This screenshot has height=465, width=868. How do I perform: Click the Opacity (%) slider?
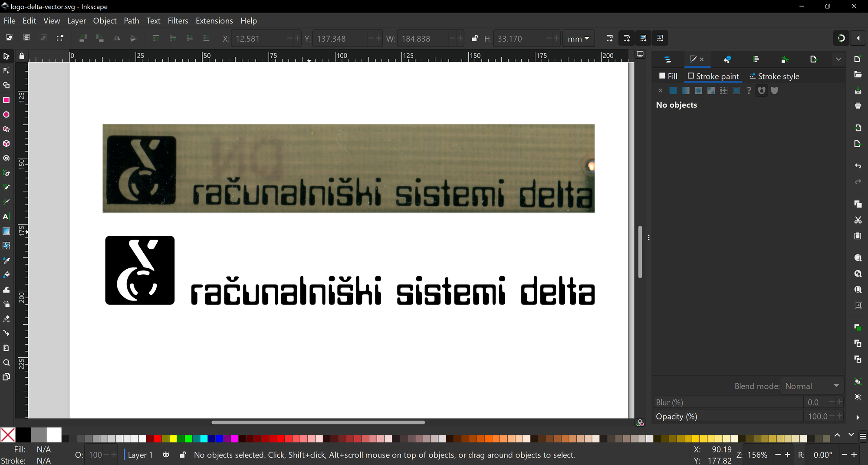pos(729,416)
